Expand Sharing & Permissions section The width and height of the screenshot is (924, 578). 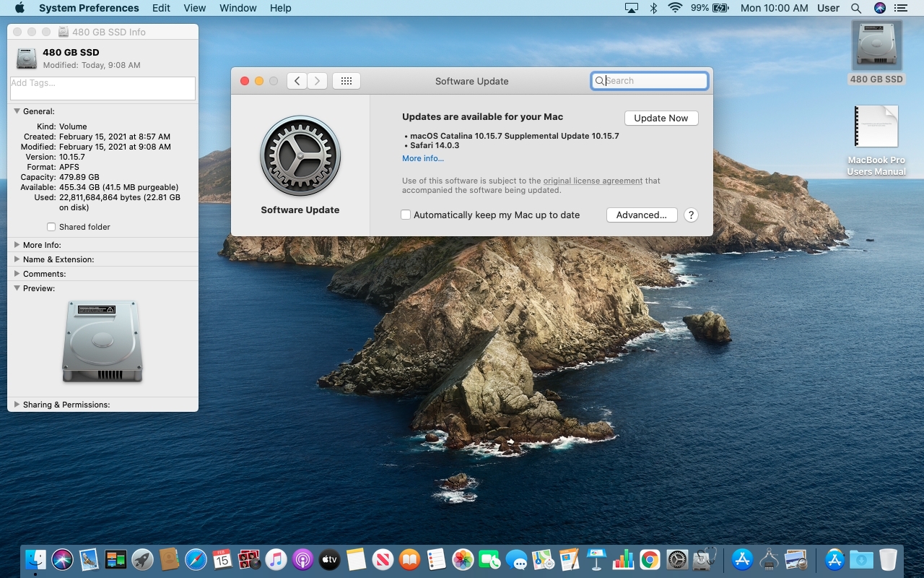17,405
